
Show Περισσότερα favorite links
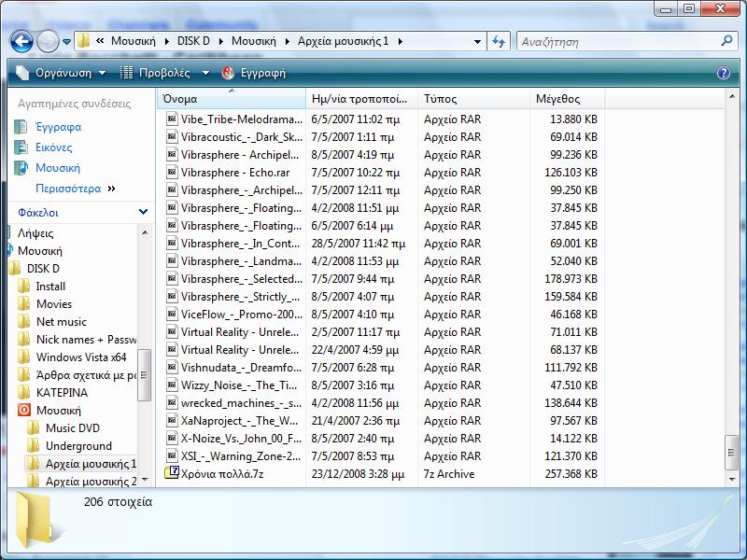pyautogui.click(x=76, y=189)
